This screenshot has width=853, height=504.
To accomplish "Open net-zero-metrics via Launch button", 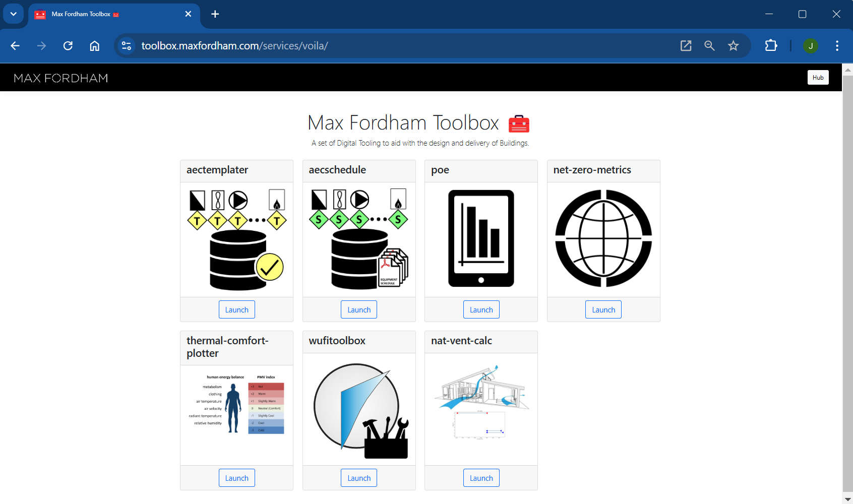I will click(603, 309).
